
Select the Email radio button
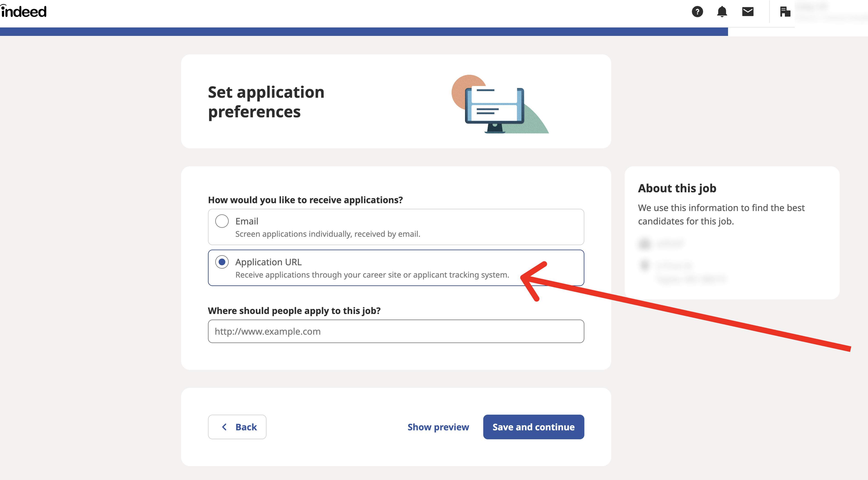point(222,221)
